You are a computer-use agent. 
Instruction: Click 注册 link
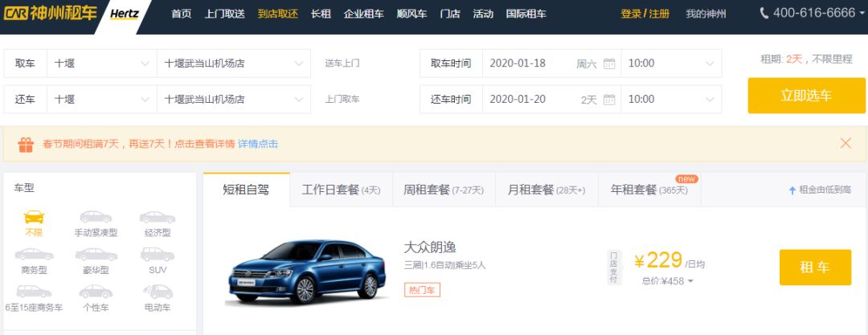659,14
